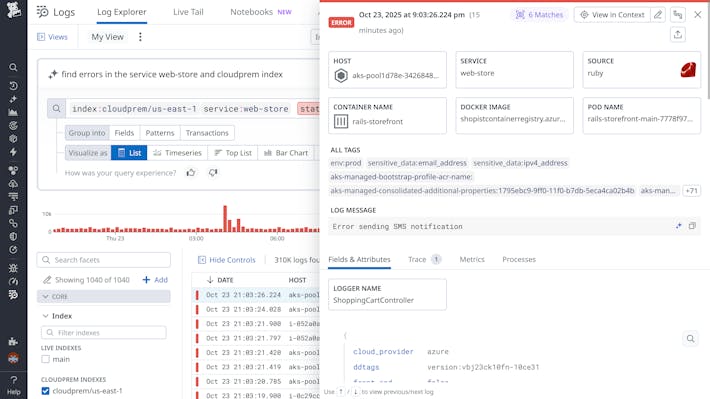Click the thumbs down feedback icon
This screenshot has width=710, height=399.
[x=213, y=173]
